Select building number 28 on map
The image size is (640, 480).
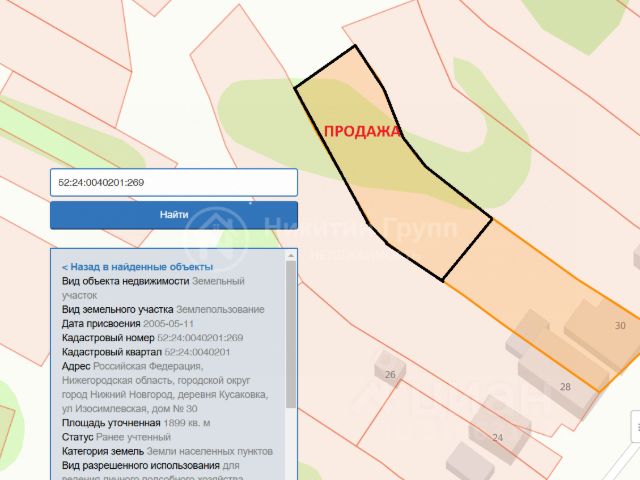(x=565, y=387)
